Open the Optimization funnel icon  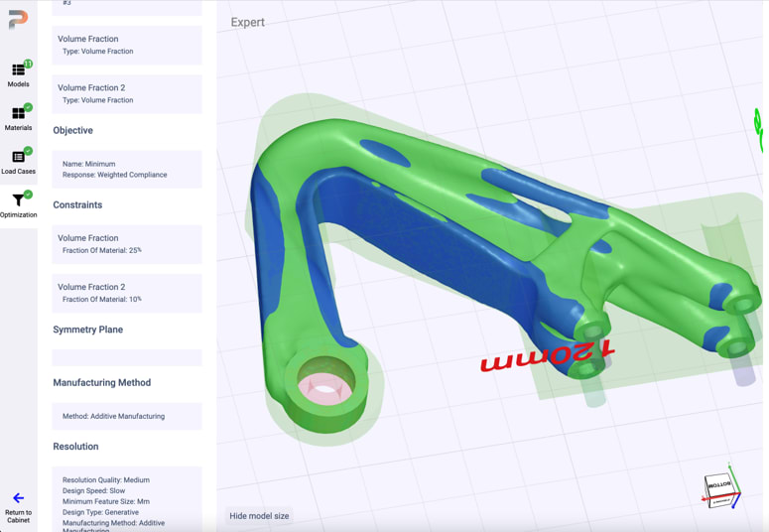(x=19, y=200)
